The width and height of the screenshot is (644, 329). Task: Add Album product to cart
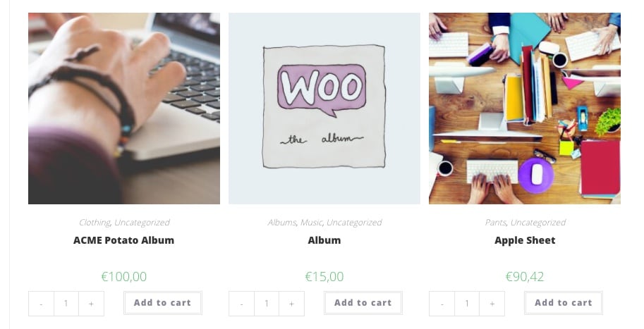coord(363,303)
